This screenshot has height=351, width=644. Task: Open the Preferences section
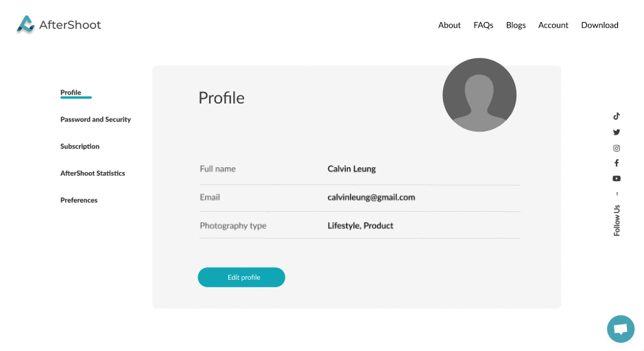79,200
